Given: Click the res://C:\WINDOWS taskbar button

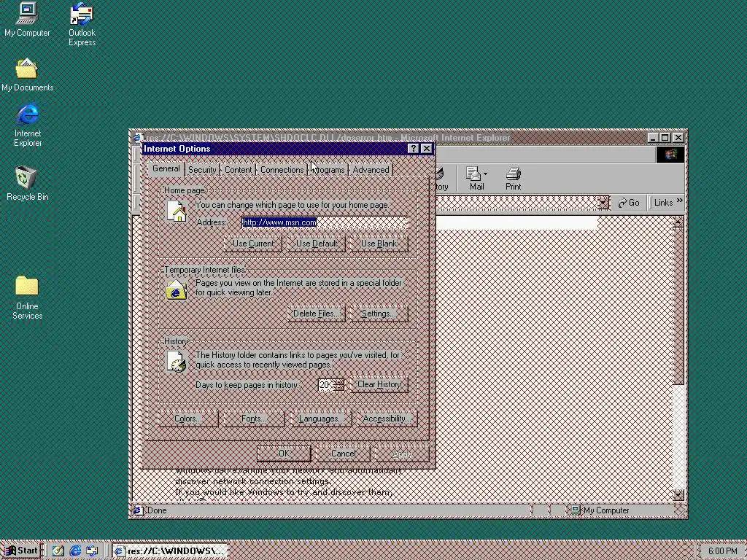Looking at the screenshot, I should (x=171, y=551).
